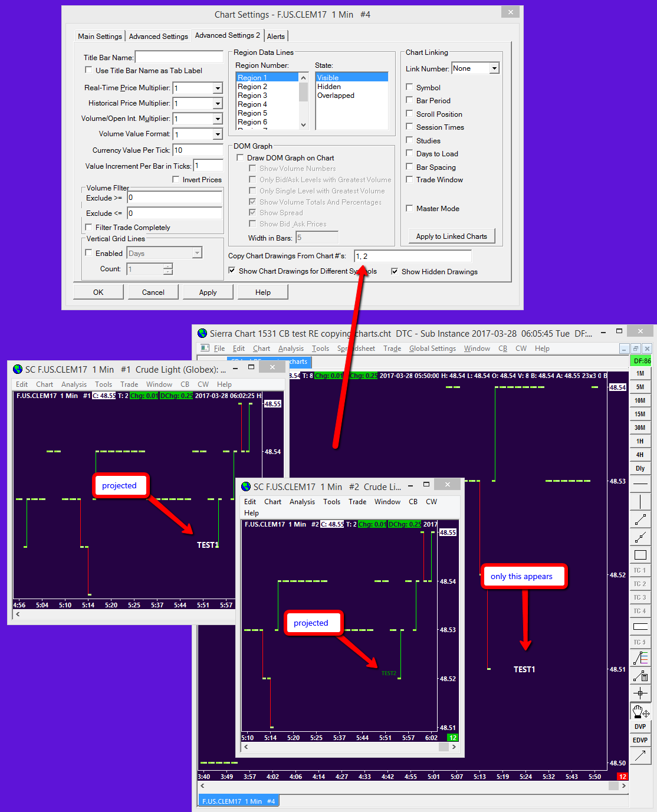Select the 30M timeframe toolbar button
This screenshot has height=812, width=657.
coord(640,428)
